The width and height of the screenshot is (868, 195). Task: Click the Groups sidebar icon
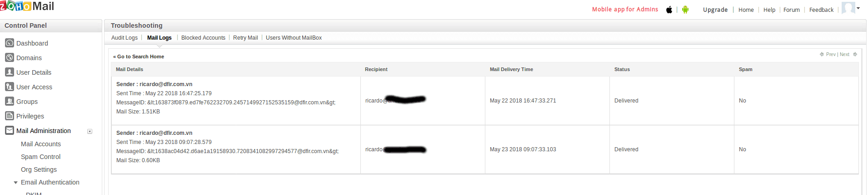point(10,101)
